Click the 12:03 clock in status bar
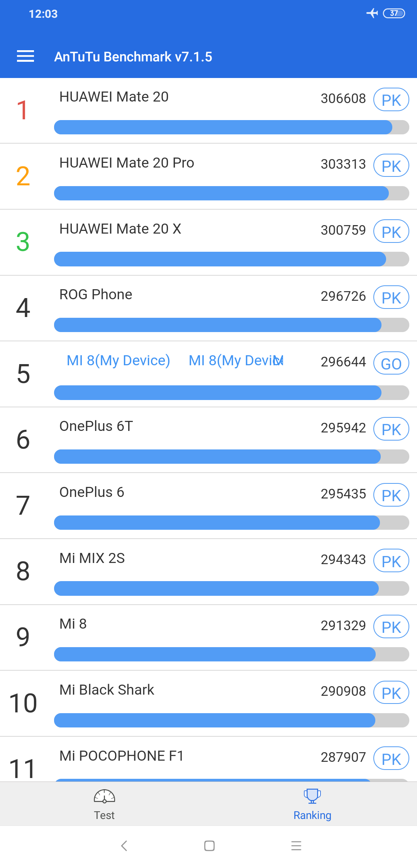 tap(43, 14)
